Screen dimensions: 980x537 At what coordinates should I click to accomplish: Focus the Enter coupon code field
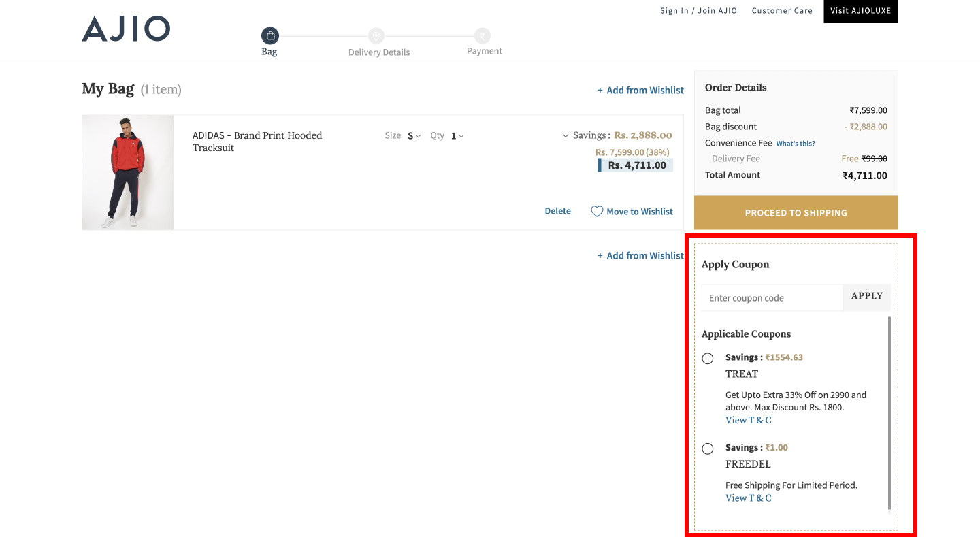pyautogui.click(x=772, y=298)
